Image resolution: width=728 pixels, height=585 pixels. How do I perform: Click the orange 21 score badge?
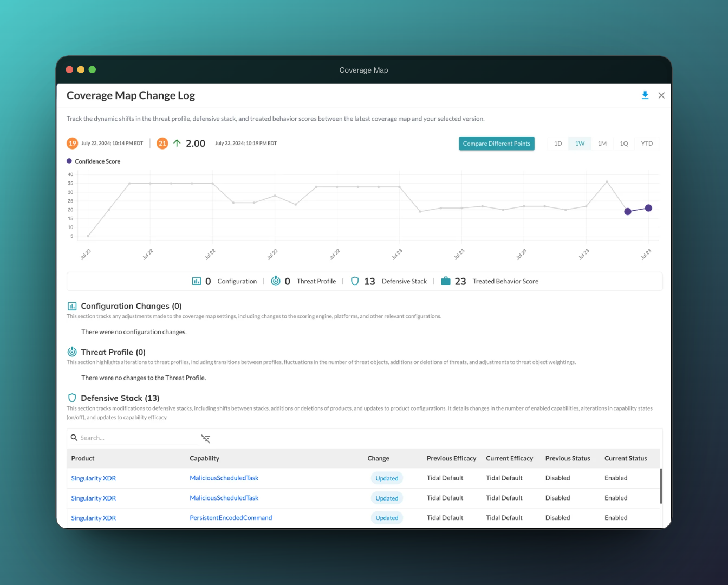click(x=162, y=144)
